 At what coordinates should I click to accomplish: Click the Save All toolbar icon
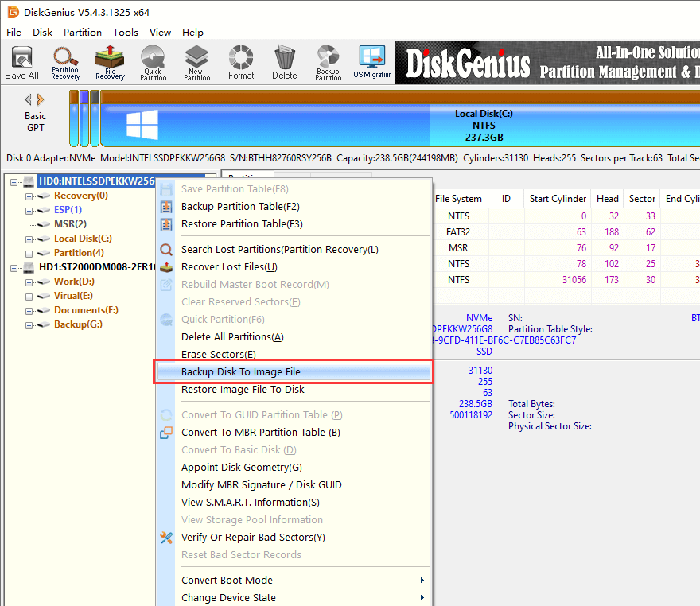coord(21,63)
